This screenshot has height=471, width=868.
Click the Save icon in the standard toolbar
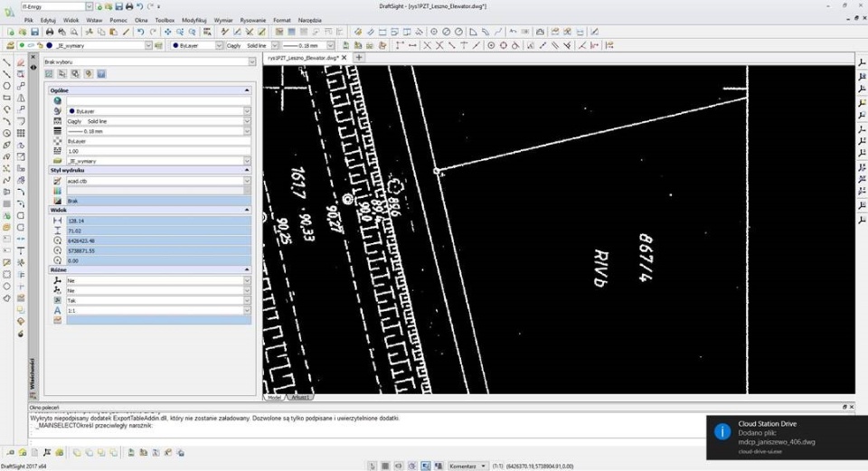point(34,33)
